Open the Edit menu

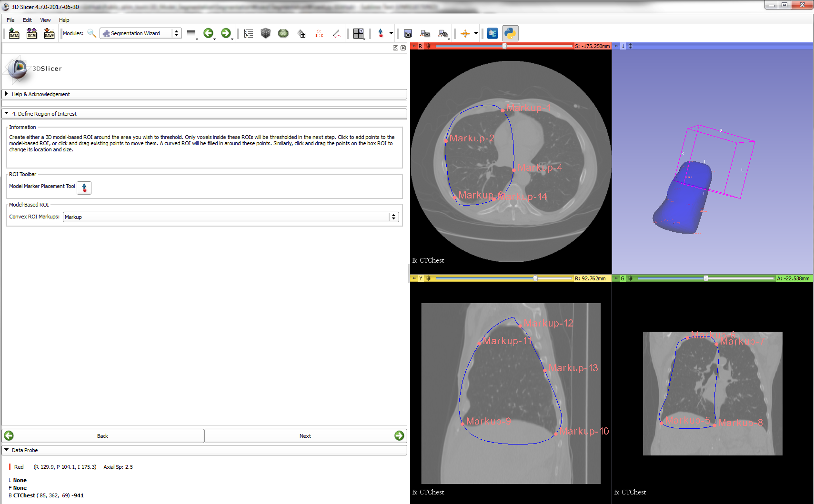[27, 20]
